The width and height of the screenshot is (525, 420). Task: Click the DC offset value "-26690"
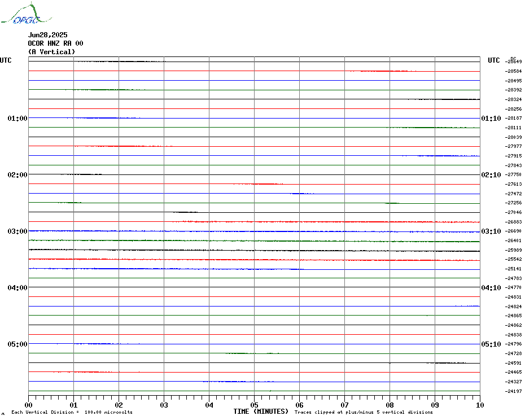514,231
